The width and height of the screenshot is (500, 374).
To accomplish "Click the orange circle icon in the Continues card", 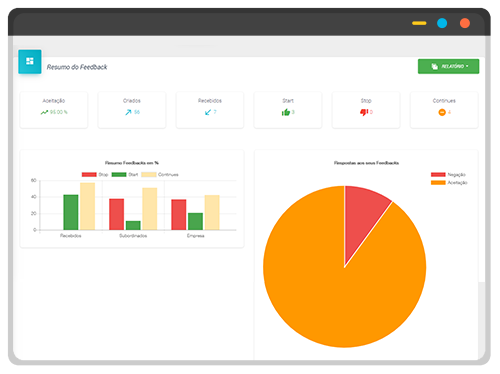I will 442,112.
